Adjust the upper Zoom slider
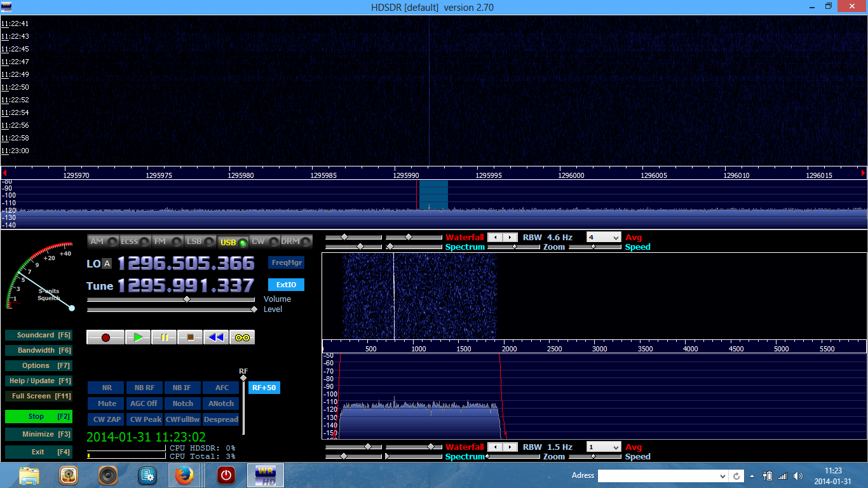The height and width of the screenshot is (488, 868). 513,247
